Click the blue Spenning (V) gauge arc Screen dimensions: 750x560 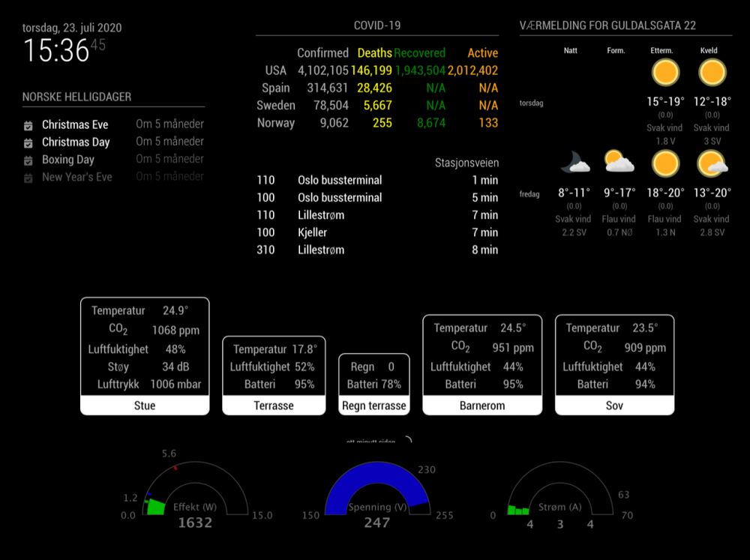(x=376, y=478)
